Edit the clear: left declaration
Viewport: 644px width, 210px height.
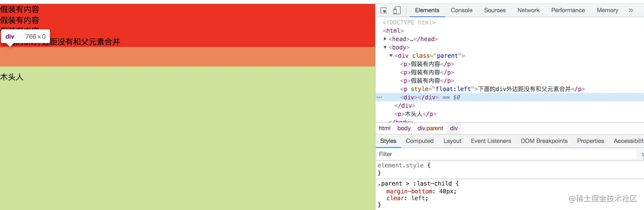(x=407, y=198)
